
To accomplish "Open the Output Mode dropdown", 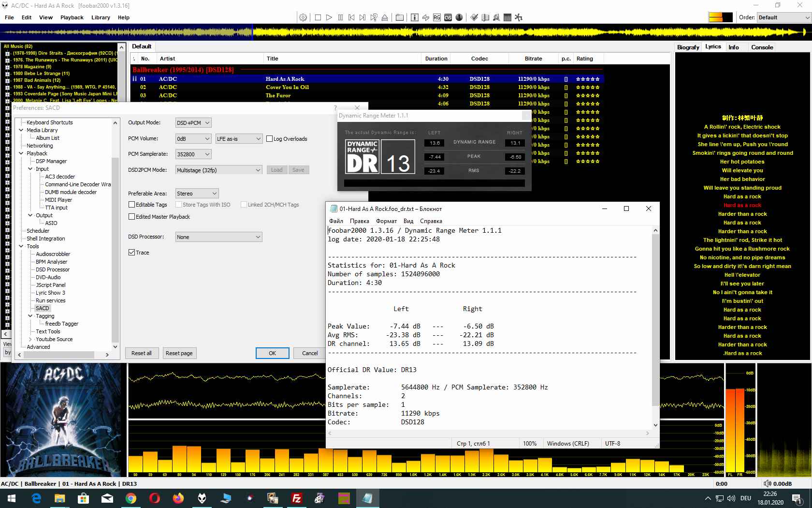I will [x=193, y=123].
